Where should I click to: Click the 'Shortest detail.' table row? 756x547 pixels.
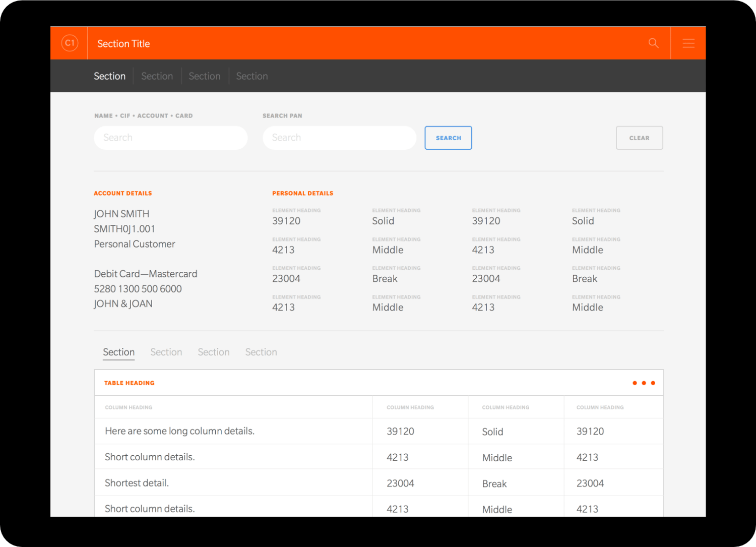point(379,483)
